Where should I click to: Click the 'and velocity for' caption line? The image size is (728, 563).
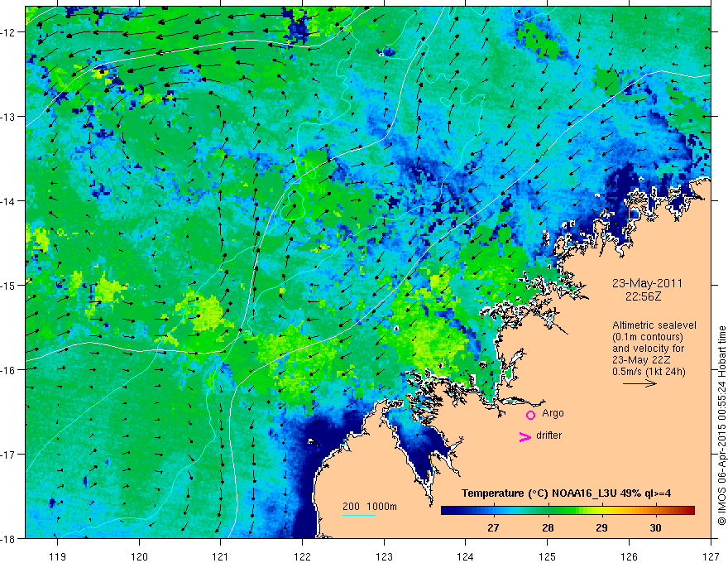(648, 349)
